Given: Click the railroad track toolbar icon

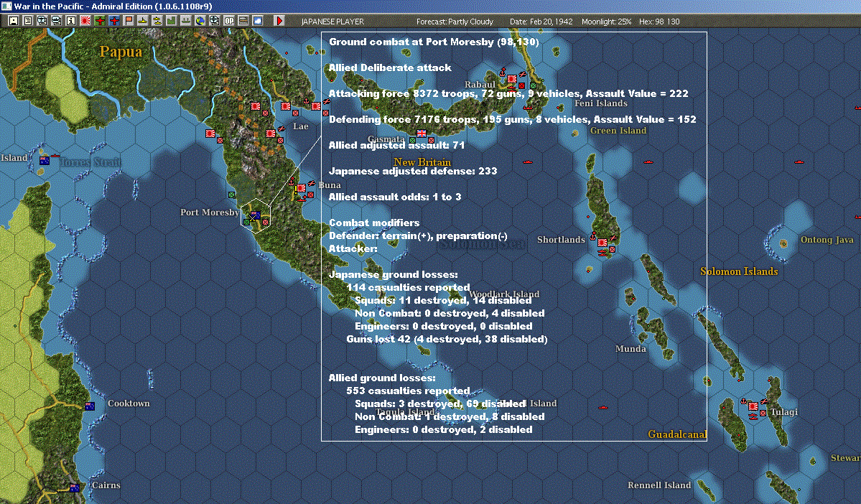Looking at the screenshot, I should pyautogui.click(x=243, y=21).
